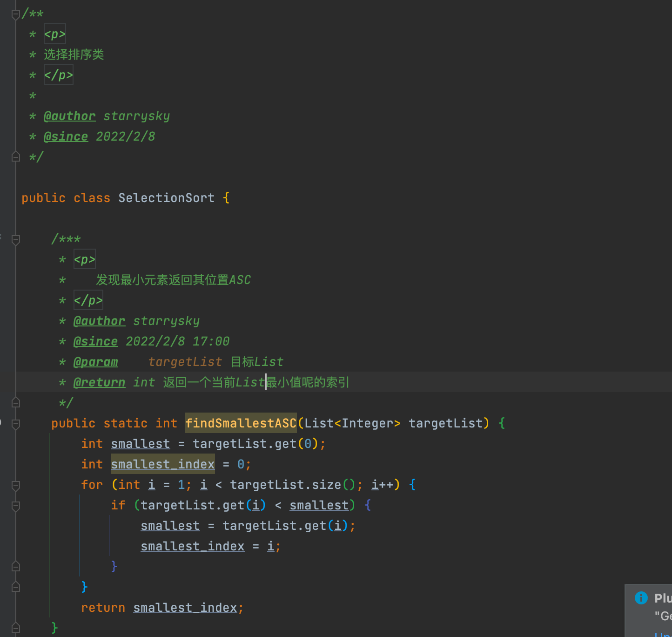Click starrysky after the class-level @author
Viewport: 672px width, 637px height.
click(x=136, y=116)
